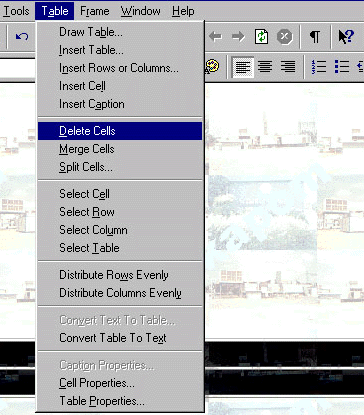The image size is (364, 415).
Task: Open the Tools menu
Action: [16, 11]
